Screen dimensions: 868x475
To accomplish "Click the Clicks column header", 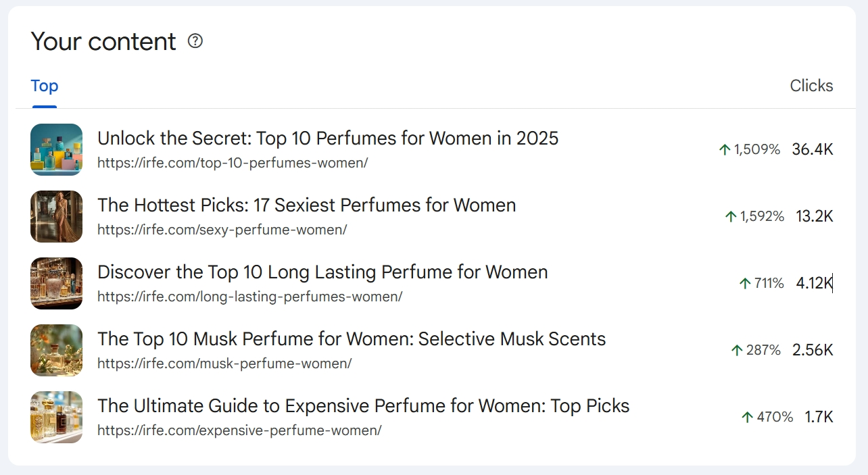I will (x=811, y=86).
